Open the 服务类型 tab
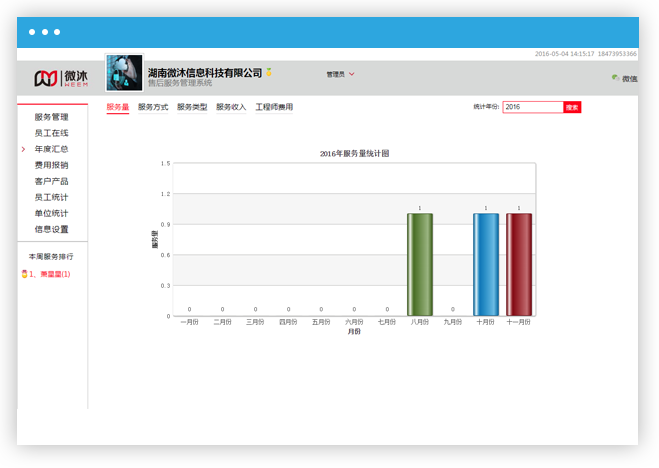The width and height of the screenshot is (659, 468). (x=192, y=107)
